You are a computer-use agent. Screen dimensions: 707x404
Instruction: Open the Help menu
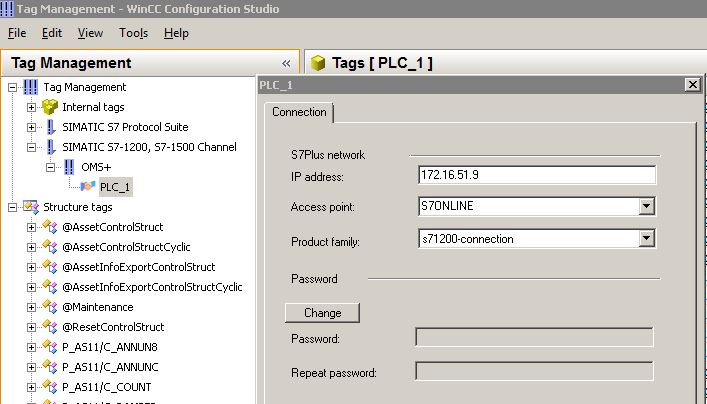[x=176, y=33]
